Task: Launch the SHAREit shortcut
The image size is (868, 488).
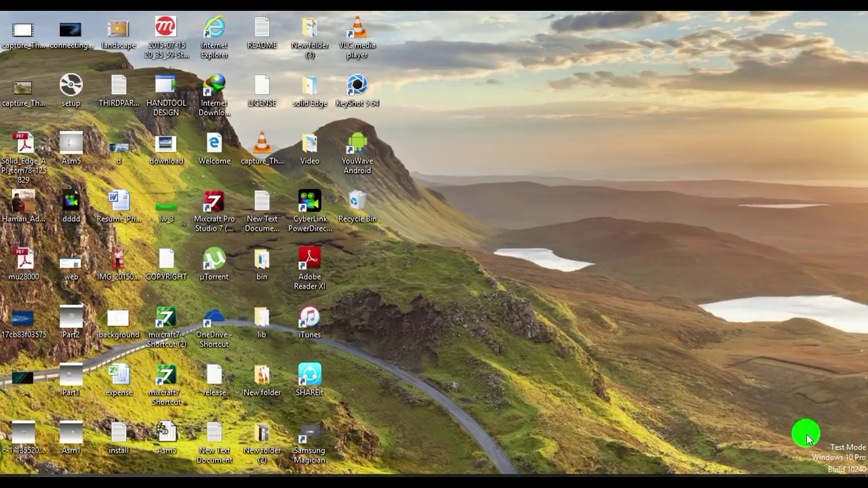Action: coord(309,380)
